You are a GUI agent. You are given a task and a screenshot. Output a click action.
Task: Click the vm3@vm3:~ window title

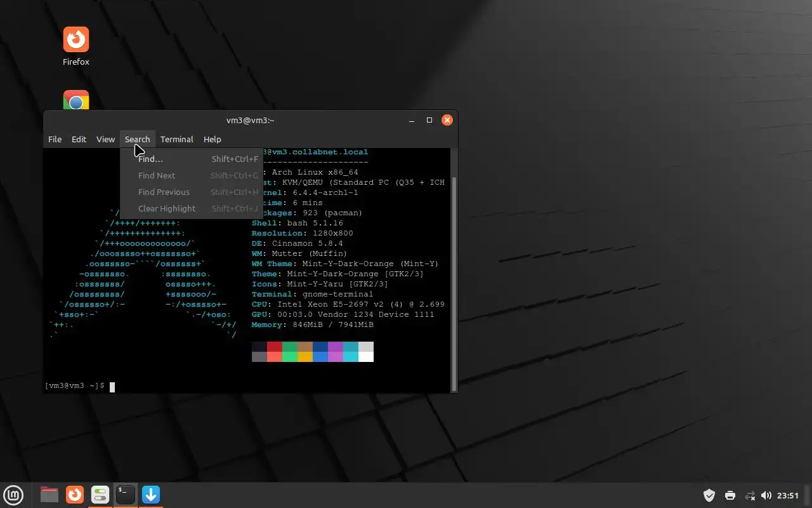click(x=251, y=121)
